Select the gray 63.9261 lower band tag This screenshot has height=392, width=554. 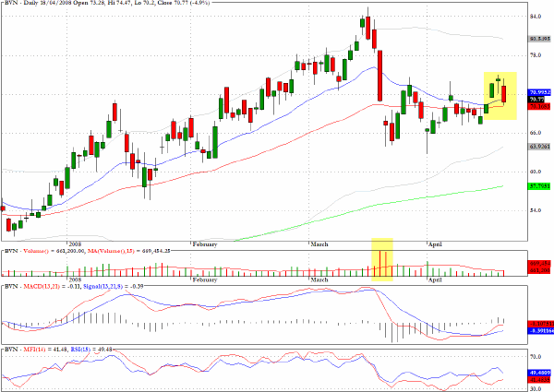pos(539,146)
